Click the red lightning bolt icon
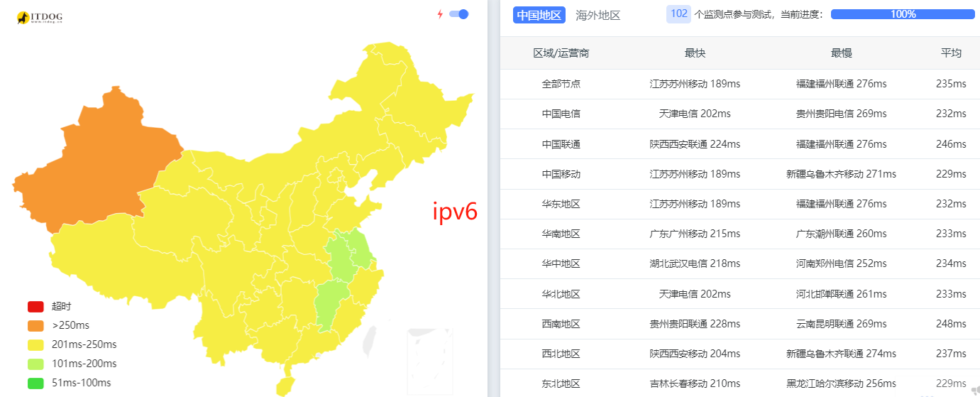980x397 pixels. point(440,13)
